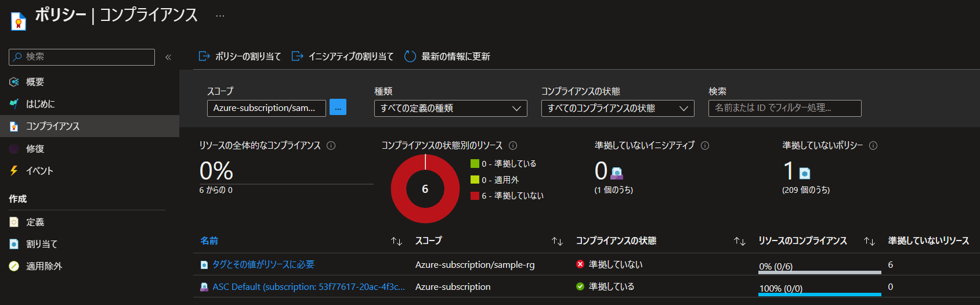
Task: Open the scope picker with the blue ellipsis button
Action: pos(338,107)
